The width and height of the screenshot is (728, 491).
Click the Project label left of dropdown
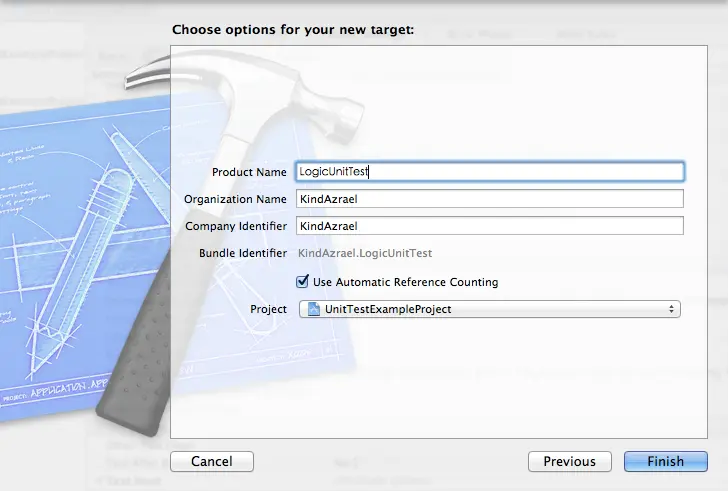268,310
